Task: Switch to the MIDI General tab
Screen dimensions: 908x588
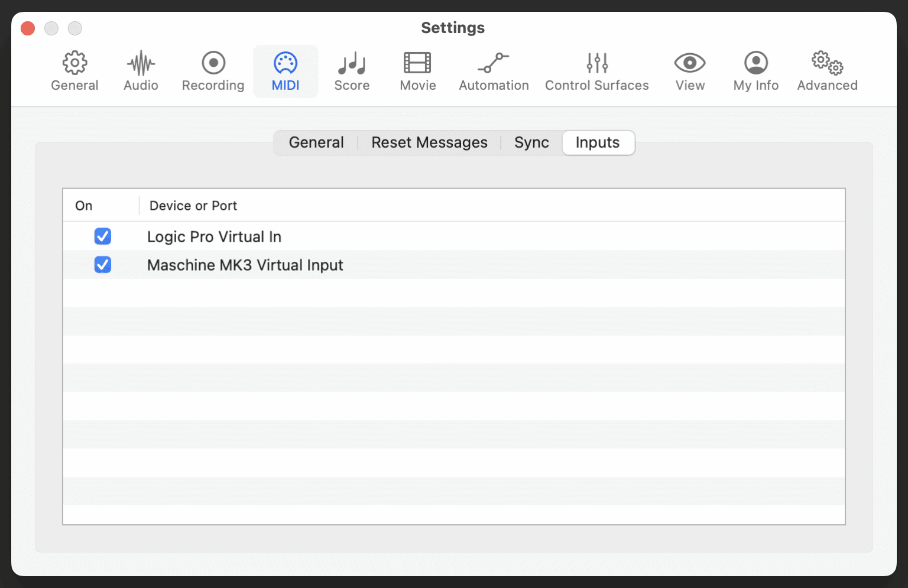Action: click(316, 143)
